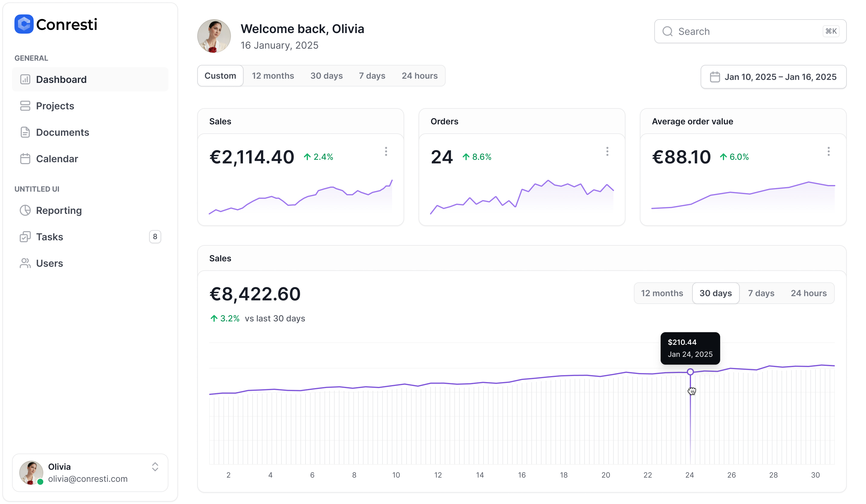866x504 pixels.
Task: Open Average order value options menu
Action: [828, 151]
